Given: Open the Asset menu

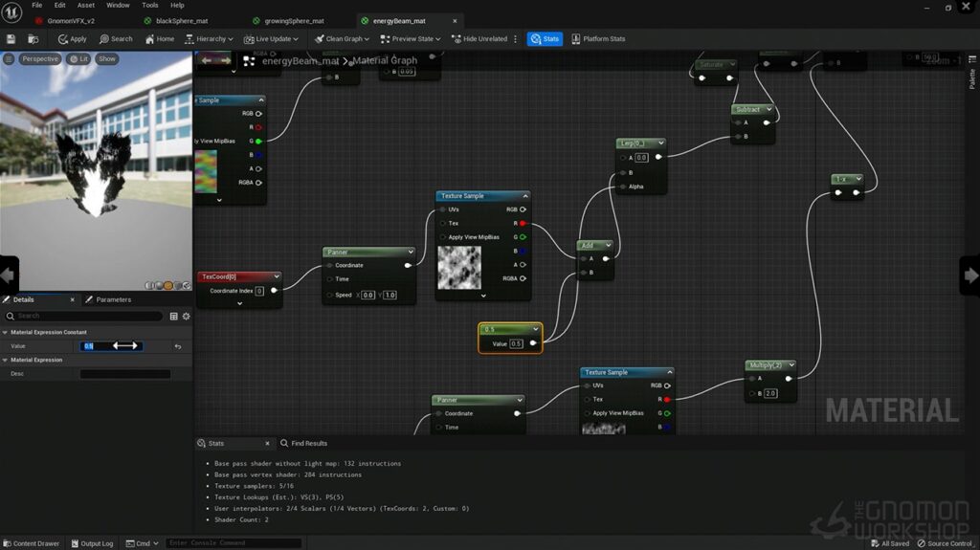Looking at the screenshot, I should pos(85,5).
